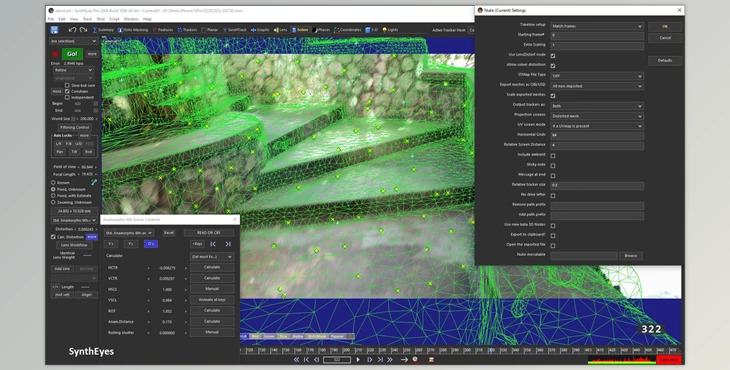
Task: Open the Edit menu
Action: pos(62,19)
